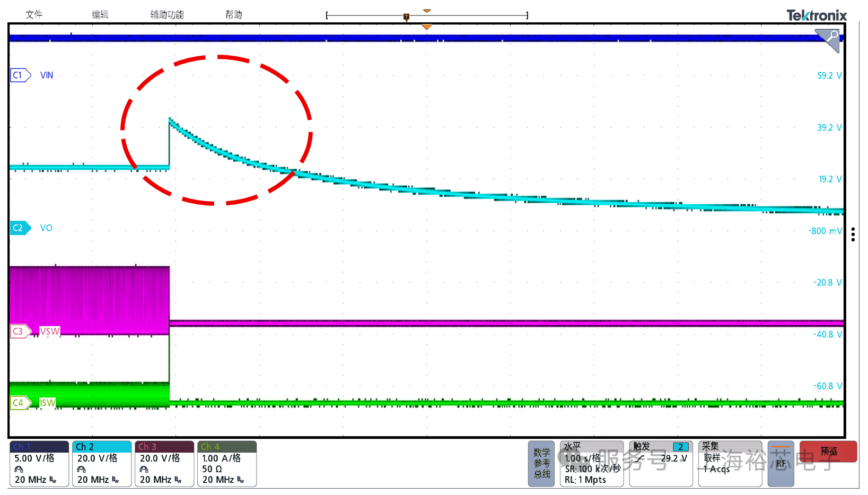Open the 帮助 (Help) menu
The image size is (868, 495).
[x=234, y=14]
